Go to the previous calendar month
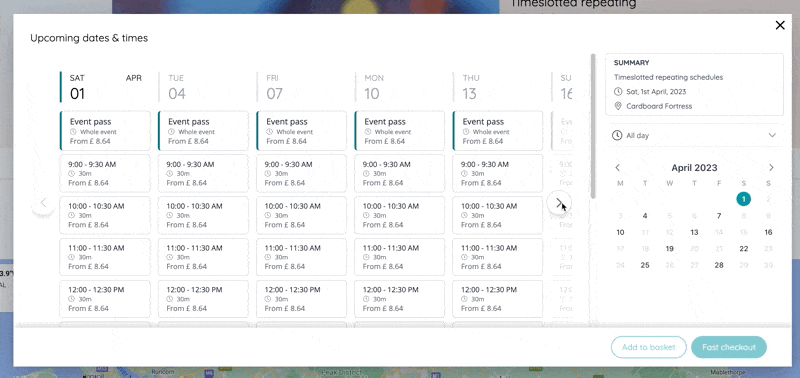Image resolution: width=800 pixels, height=378 pixels. tap(617, 167)
